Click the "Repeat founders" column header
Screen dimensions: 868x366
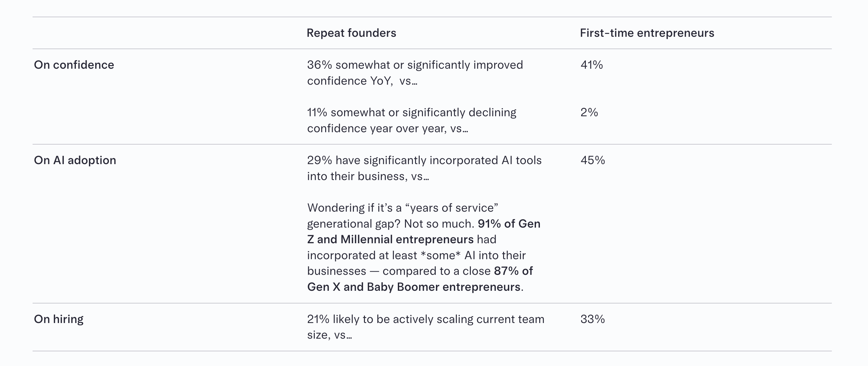pos(351,33)
